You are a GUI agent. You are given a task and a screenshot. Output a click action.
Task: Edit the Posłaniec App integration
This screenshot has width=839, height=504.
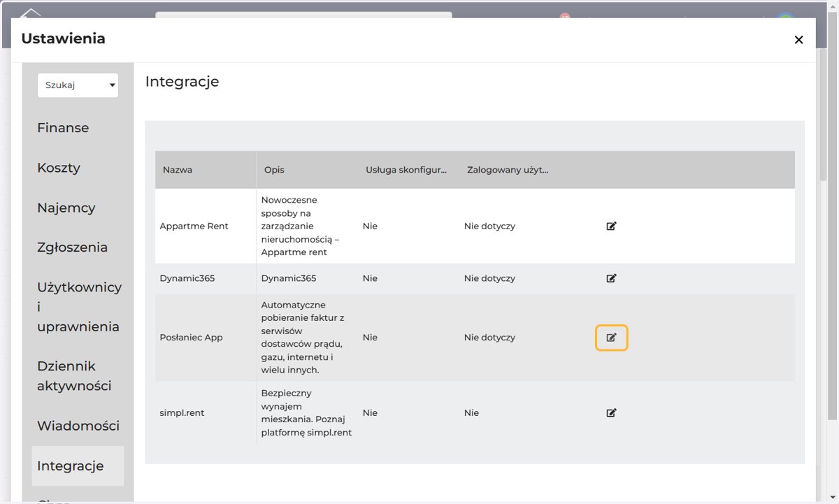611,338
